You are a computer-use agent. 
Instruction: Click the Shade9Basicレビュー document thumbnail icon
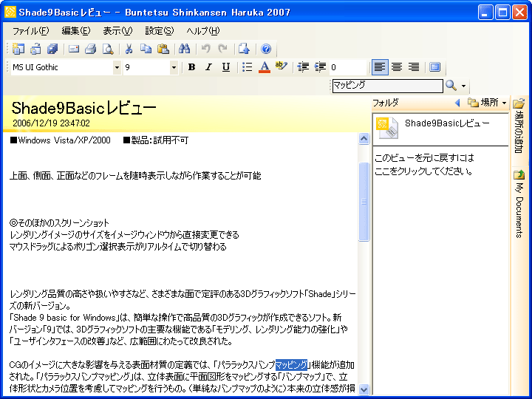(387, 128)
